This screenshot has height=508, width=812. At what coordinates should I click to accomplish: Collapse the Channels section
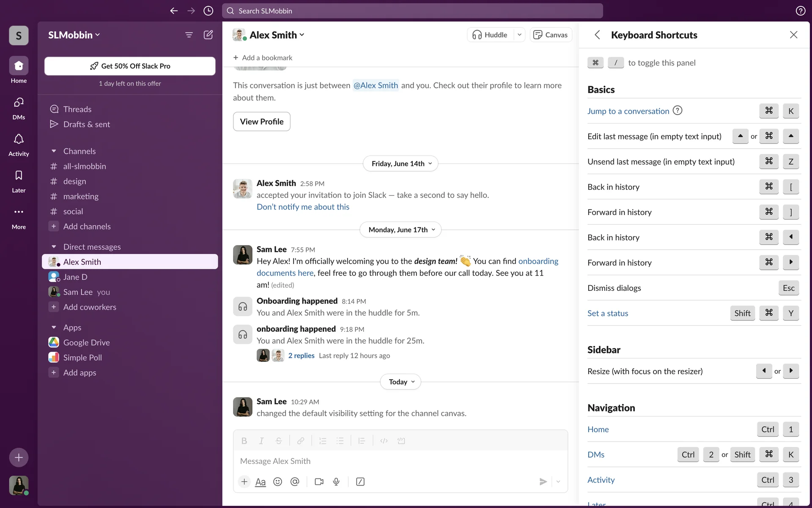click(x=54, y=151)
